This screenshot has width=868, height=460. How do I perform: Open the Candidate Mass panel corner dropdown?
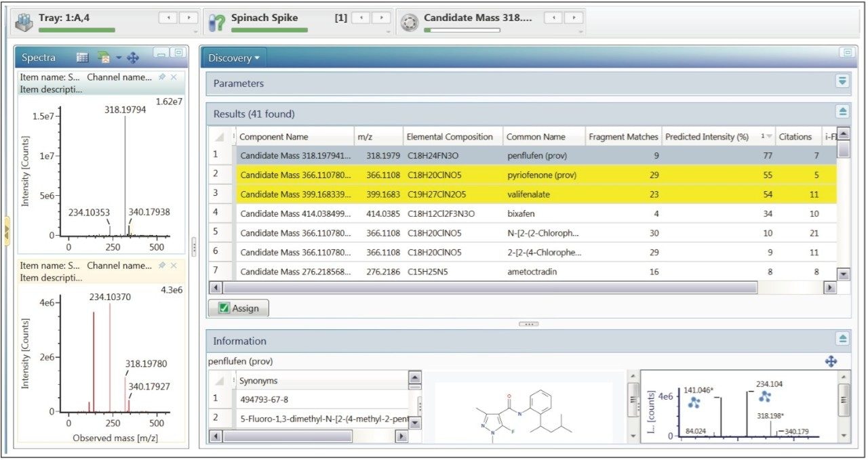[581, 32]
